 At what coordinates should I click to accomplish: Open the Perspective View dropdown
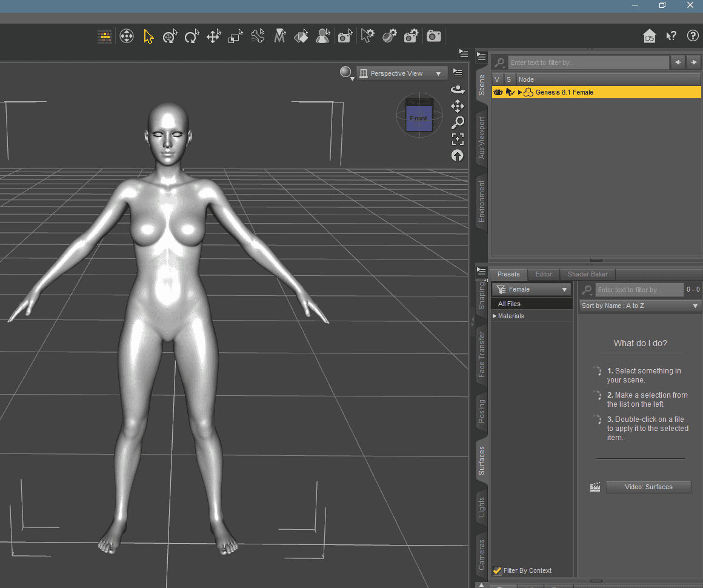402,73
